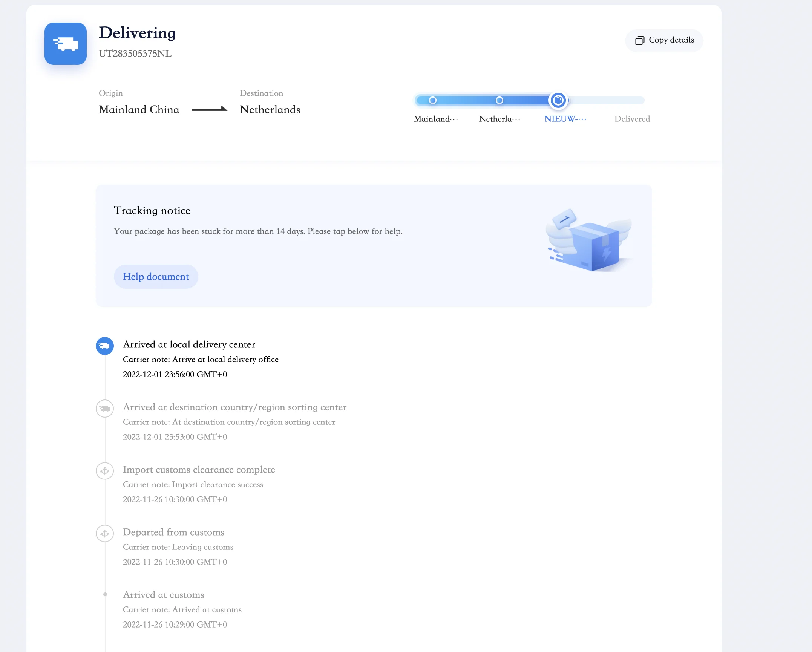The height and width of the screenshot is (652, 812).
Task: Click the anchor icon for Departed from customs
Action: (x=105, y=533)
